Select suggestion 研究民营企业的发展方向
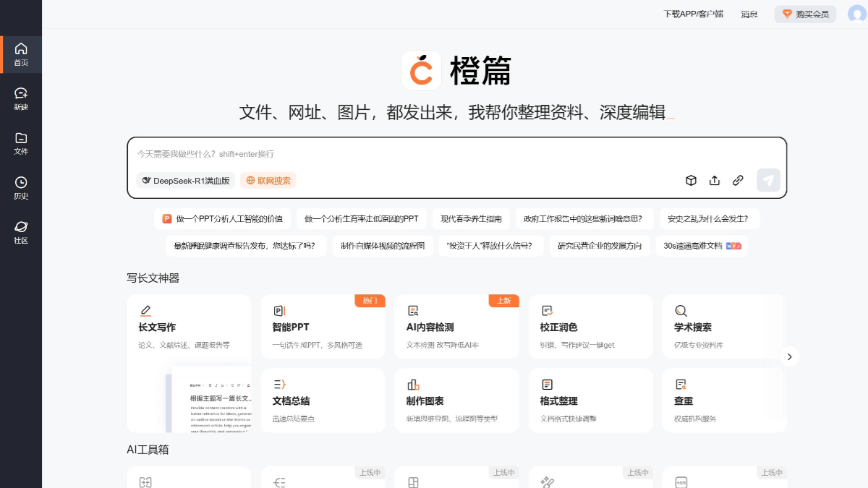The width and height of the screenshot is (868, 488). (x=599, y=246)
